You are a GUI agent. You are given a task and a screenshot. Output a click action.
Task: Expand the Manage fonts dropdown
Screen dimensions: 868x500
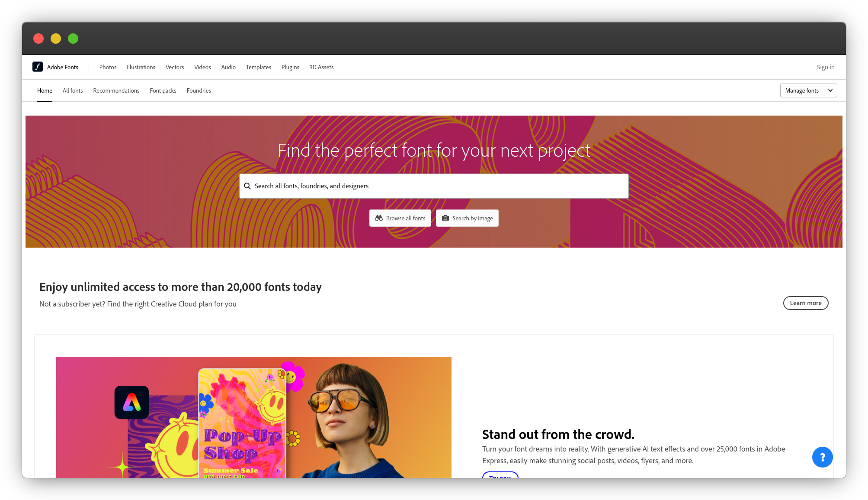808,90
